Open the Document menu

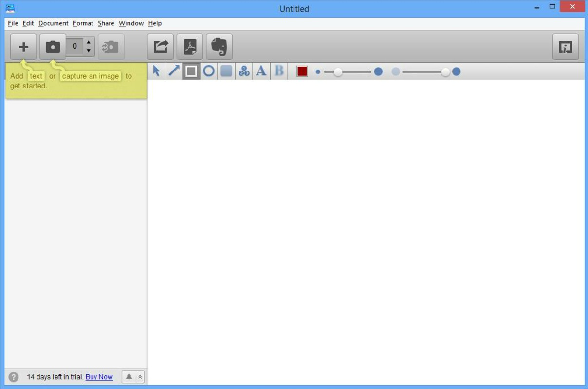click(x=53, y=23)
